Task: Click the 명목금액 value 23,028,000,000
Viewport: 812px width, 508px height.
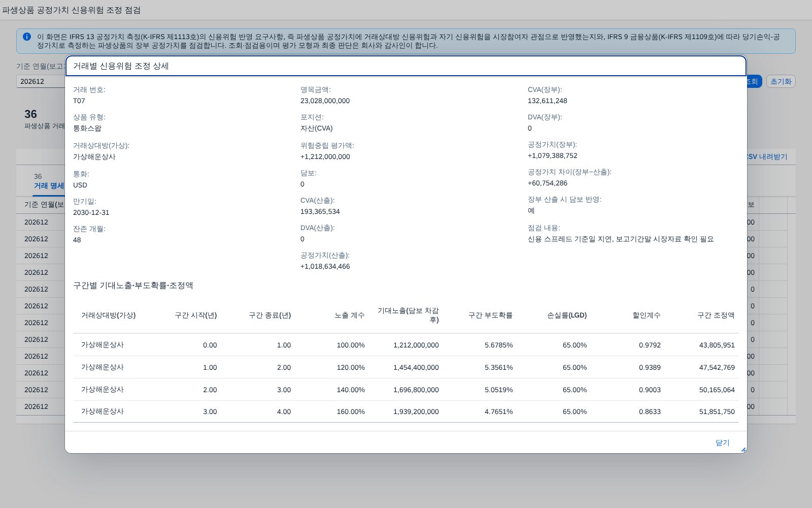Action: tap(325, 101)
